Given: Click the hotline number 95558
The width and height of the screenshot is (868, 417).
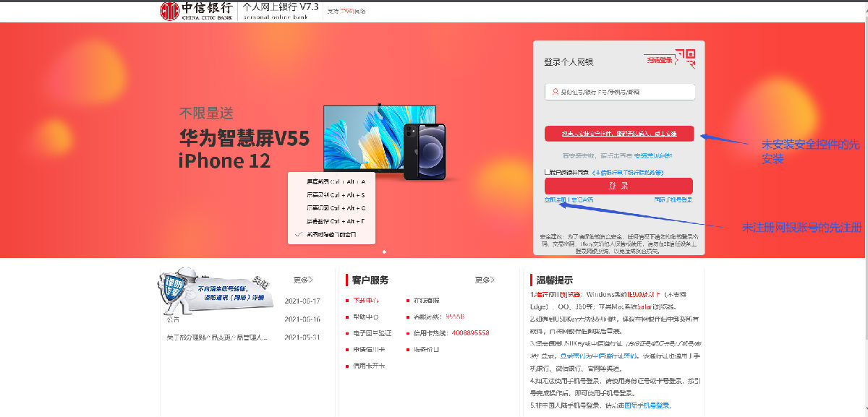Looking at the screenshot, I should (x=455, y=317).
